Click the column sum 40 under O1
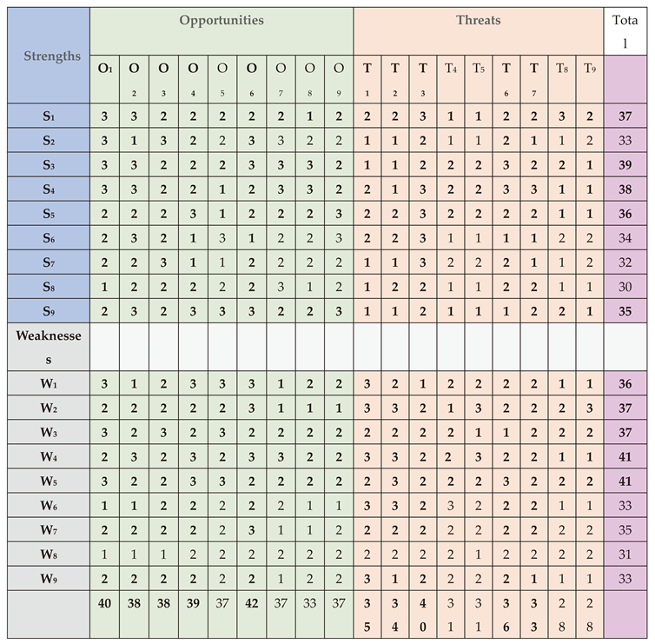The height and width of the screenshot is (644, 655). (104, 603)
